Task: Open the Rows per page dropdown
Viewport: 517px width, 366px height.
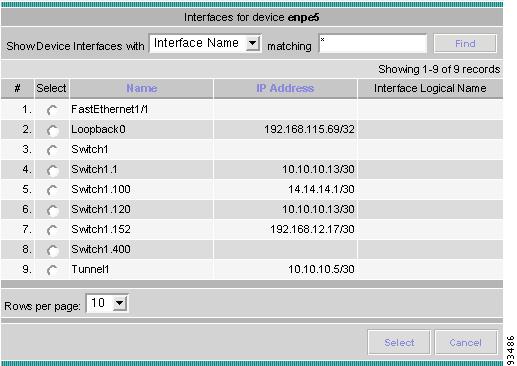Action: [x=107, y=303]
